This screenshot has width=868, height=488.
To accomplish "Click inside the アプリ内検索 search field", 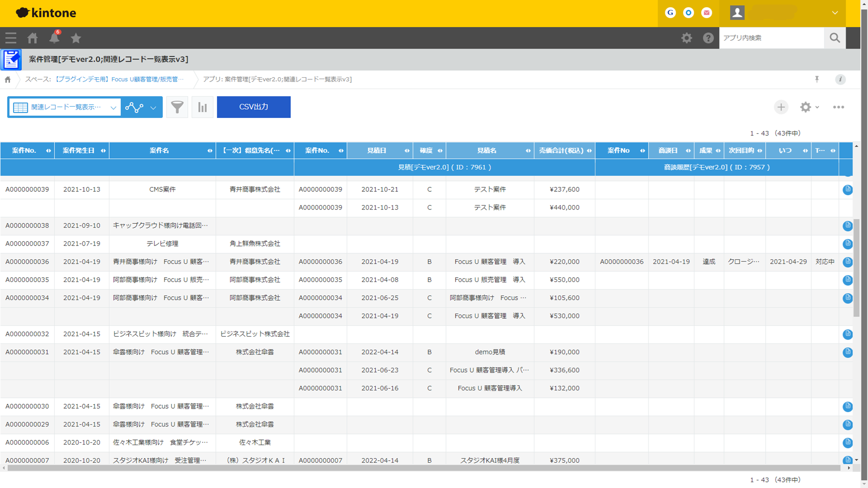I will (772, 38).
